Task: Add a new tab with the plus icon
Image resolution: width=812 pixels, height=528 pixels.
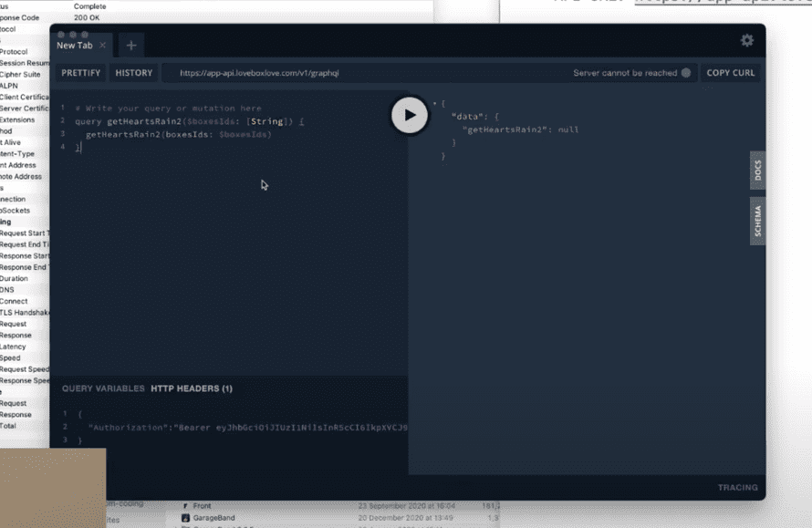Action: point(131,46)
